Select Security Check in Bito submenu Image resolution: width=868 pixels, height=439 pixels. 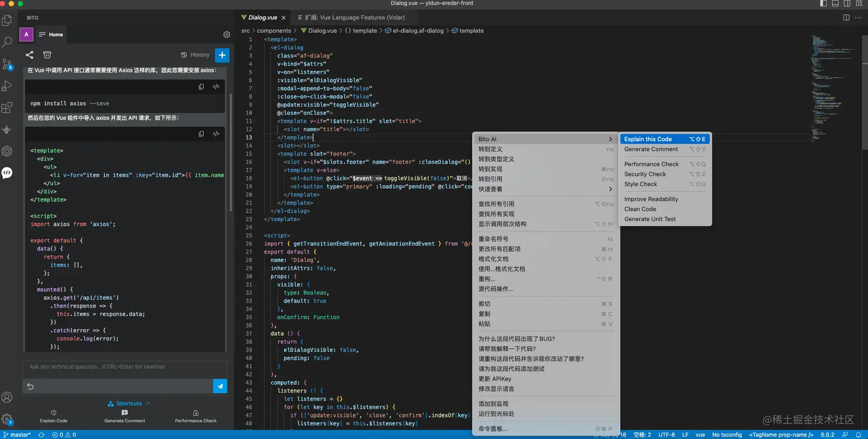pos(665,174)
